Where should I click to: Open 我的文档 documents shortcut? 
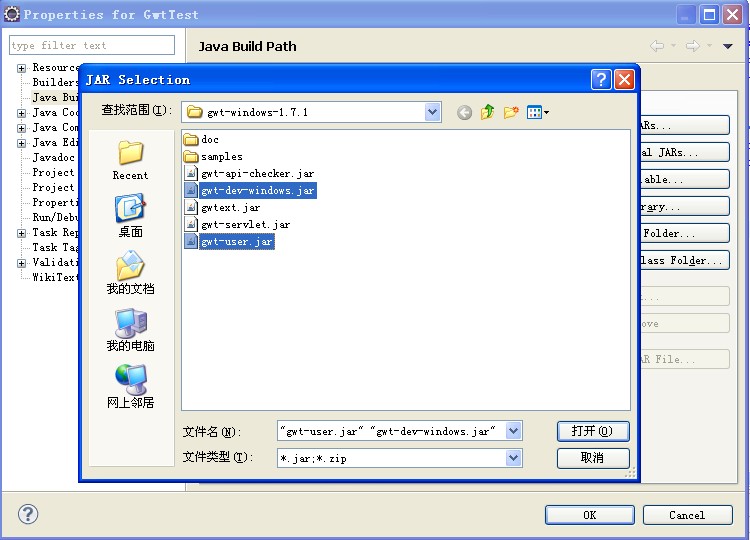[130, 273]
